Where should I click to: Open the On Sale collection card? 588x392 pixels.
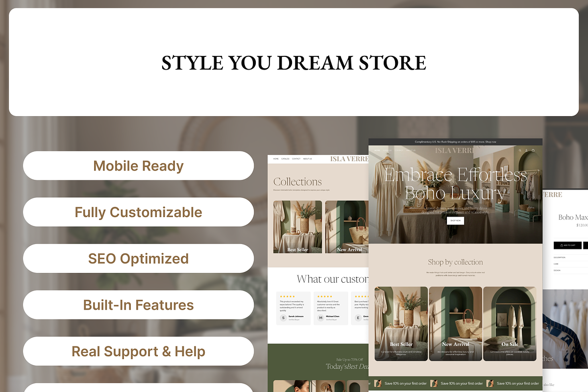(x=510, y=324)
